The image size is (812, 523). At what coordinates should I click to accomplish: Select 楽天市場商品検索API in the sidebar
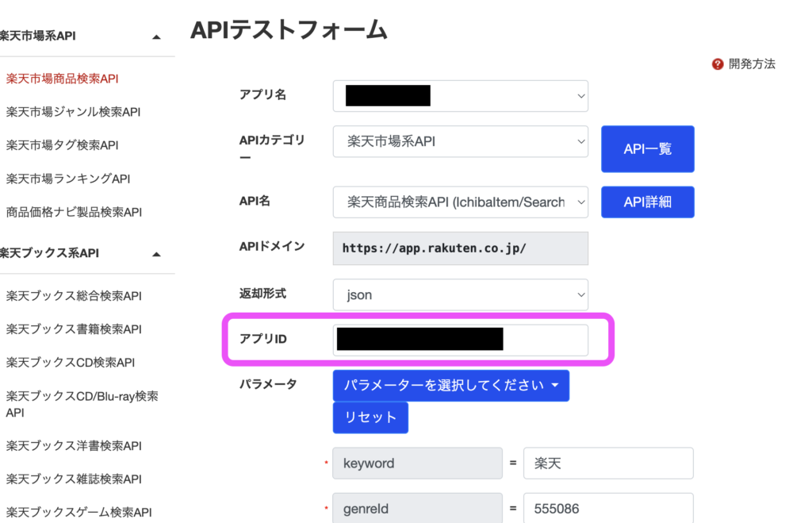point(63,79)
